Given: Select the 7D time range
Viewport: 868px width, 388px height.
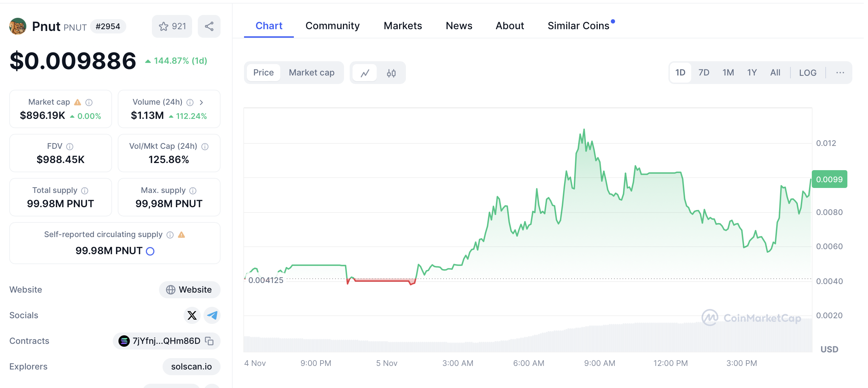Looking at the screenshot, I should 704,73.
